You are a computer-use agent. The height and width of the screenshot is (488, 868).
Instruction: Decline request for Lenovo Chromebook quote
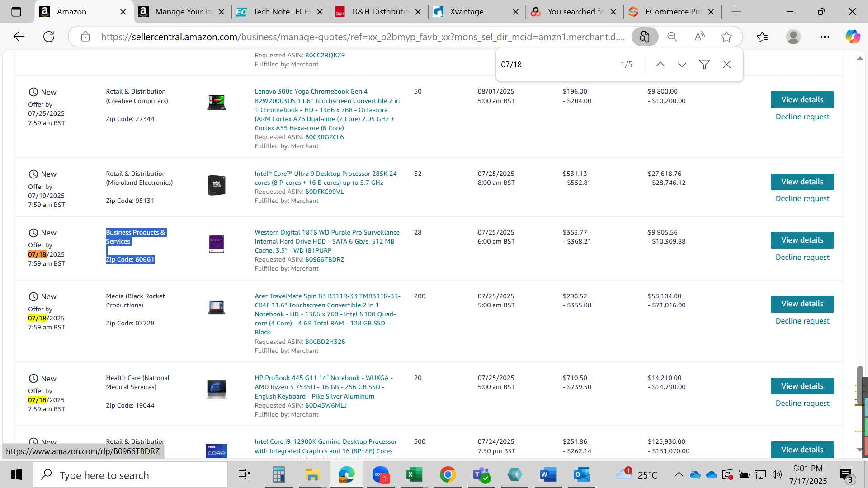802,117
